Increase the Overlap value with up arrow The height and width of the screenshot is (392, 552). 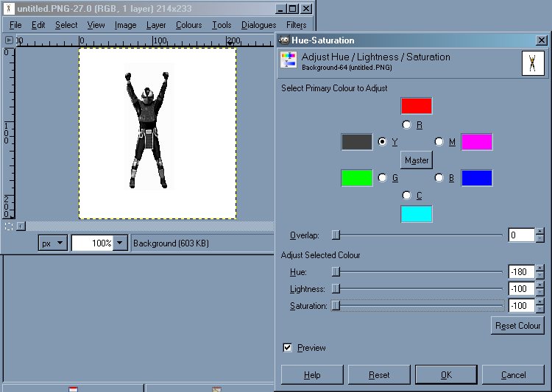540,232
